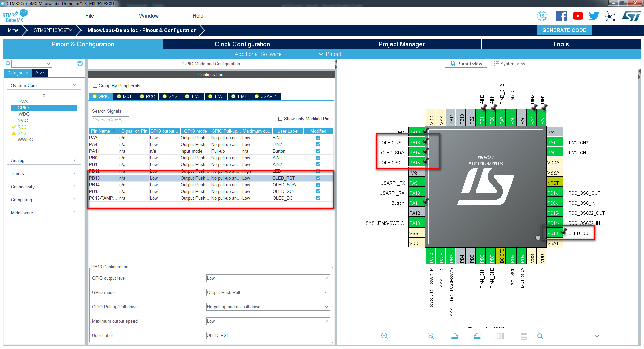Switch to Clock Configuration tab
The width and height of the screenshot is (644, 349).
click(242, 44)
